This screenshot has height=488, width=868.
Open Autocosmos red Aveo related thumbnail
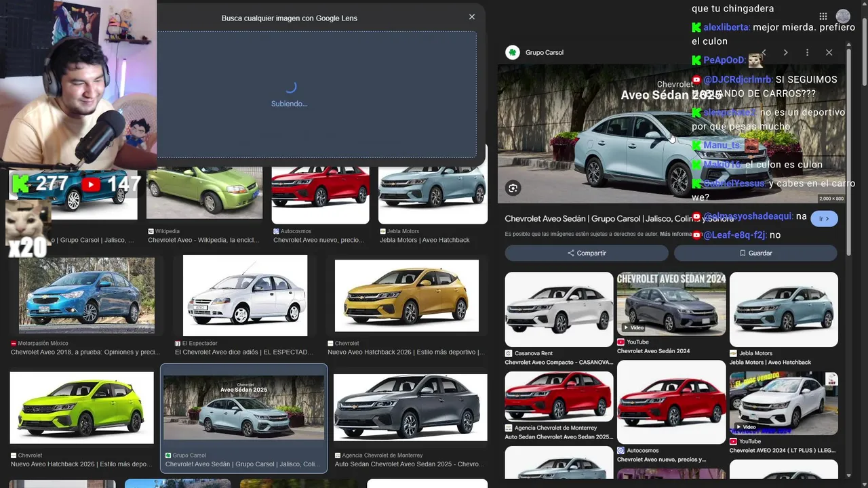click(671, 402)
